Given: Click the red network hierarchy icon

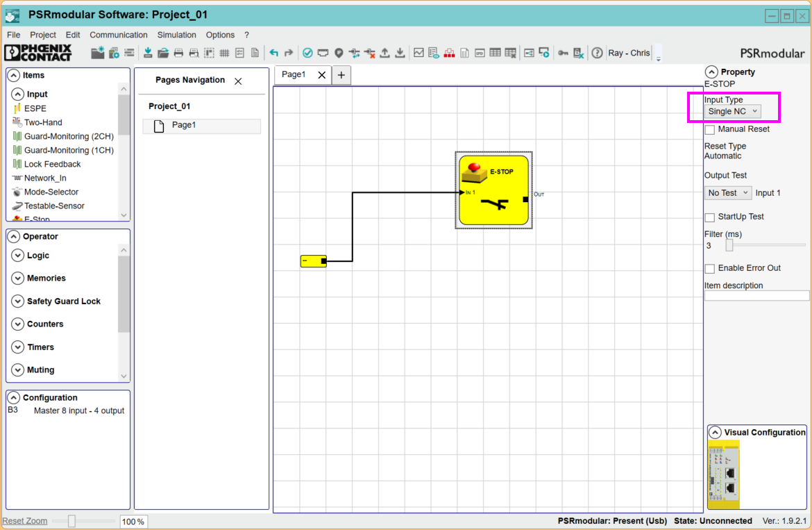Looking at the screenshot, I should [450, 52].
